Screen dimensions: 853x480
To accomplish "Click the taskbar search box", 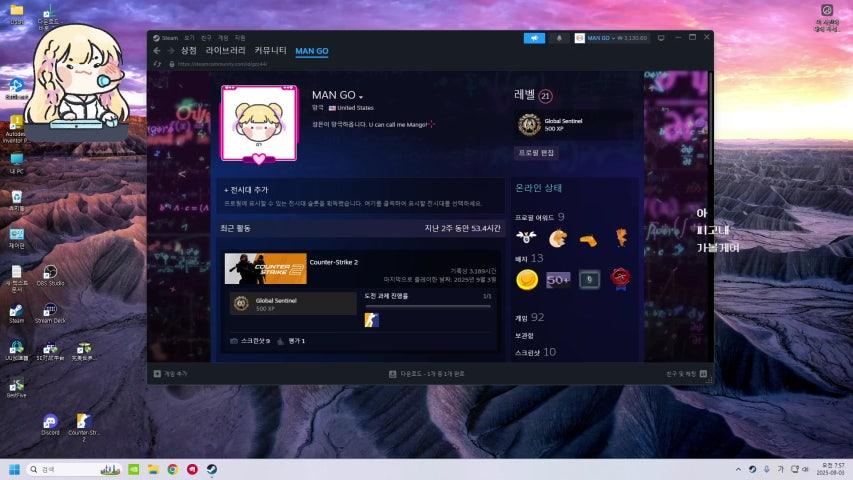I will (75, 470).
